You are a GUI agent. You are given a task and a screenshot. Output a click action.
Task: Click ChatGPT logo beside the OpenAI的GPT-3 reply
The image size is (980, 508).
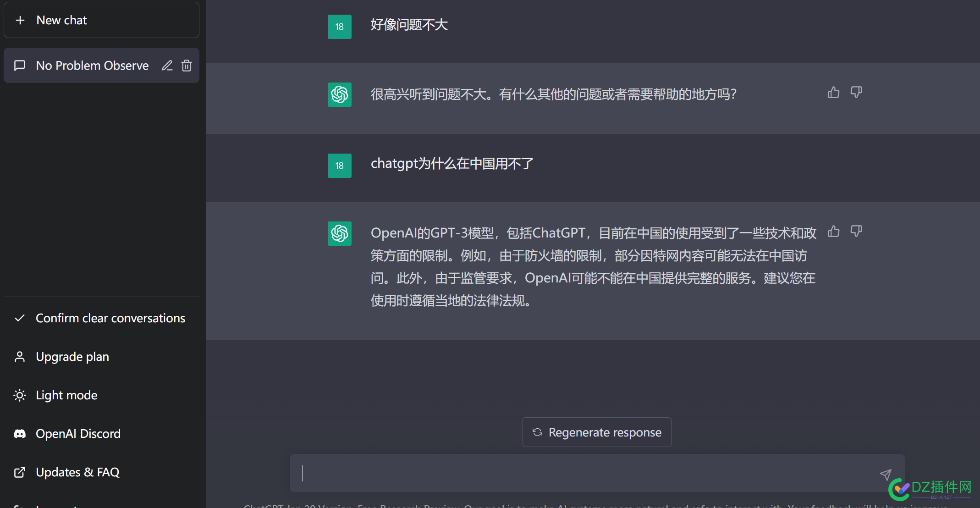[x=340, y=233]
